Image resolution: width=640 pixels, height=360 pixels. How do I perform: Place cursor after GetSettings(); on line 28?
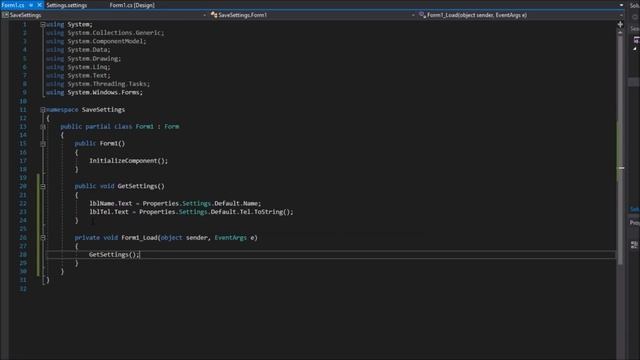click(x=140, y=255)
